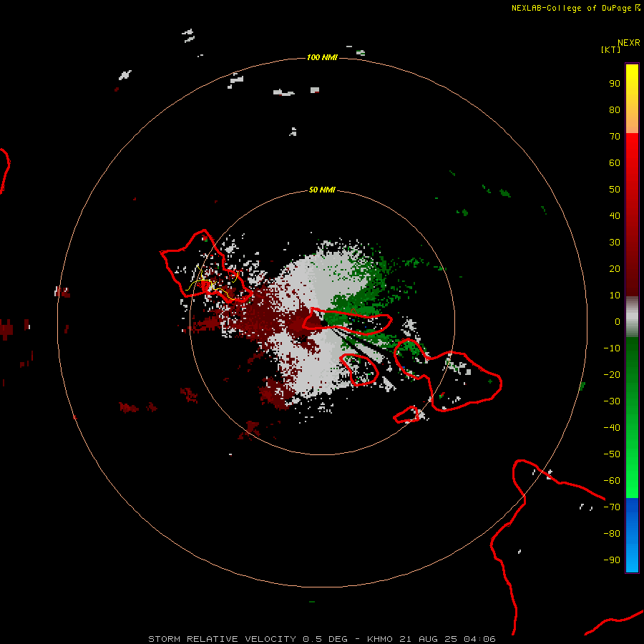Click the 10 value on velocity scale
644x644 pixels.
click(x=615, y=296)
